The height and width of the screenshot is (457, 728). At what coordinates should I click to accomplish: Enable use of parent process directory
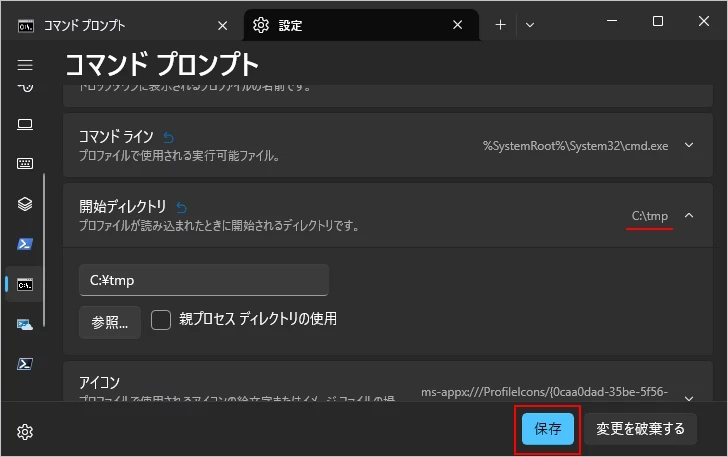click(x=162, y=320)
